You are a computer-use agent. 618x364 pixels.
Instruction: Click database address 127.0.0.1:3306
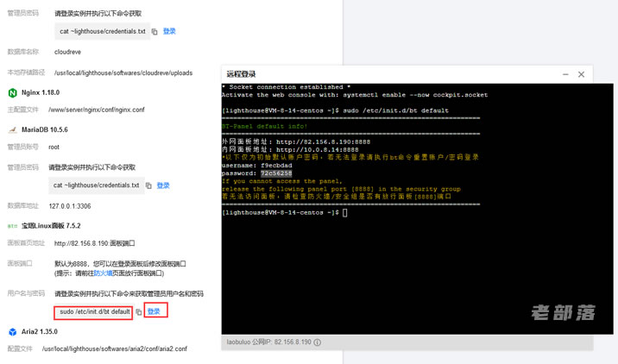click(x=70, y=206)
